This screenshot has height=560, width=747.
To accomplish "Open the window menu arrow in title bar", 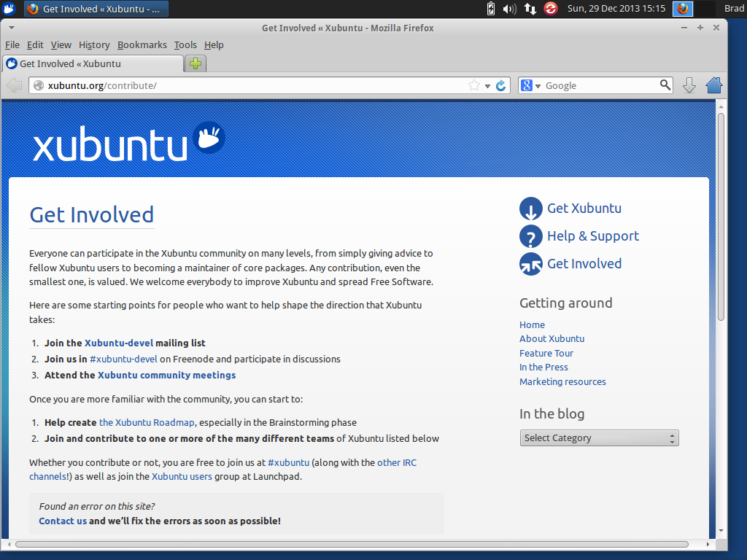I will click(12, 28).
